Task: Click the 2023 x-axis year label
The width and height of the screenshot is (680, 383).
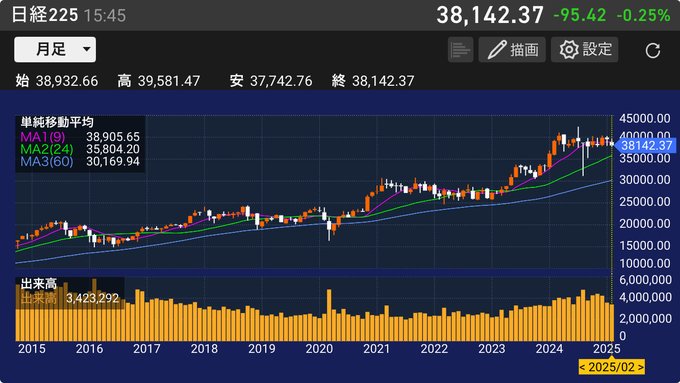Action: point(491,349)
